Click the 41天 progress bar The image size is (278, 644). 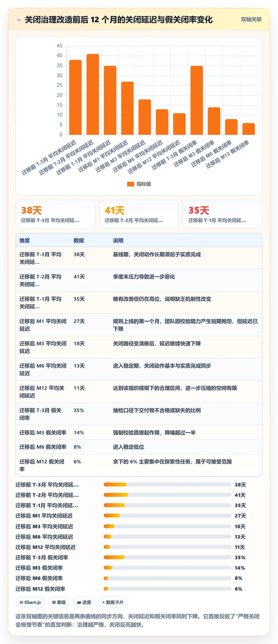pyautogui.click(x=168, y=495)
